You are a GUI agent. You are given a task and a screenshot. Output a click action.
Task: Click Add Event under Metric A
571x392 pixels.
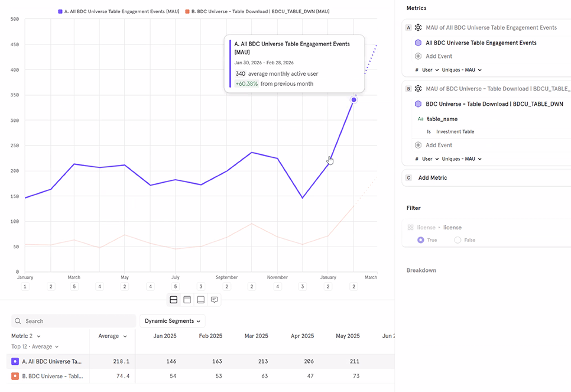coord(440,56)
